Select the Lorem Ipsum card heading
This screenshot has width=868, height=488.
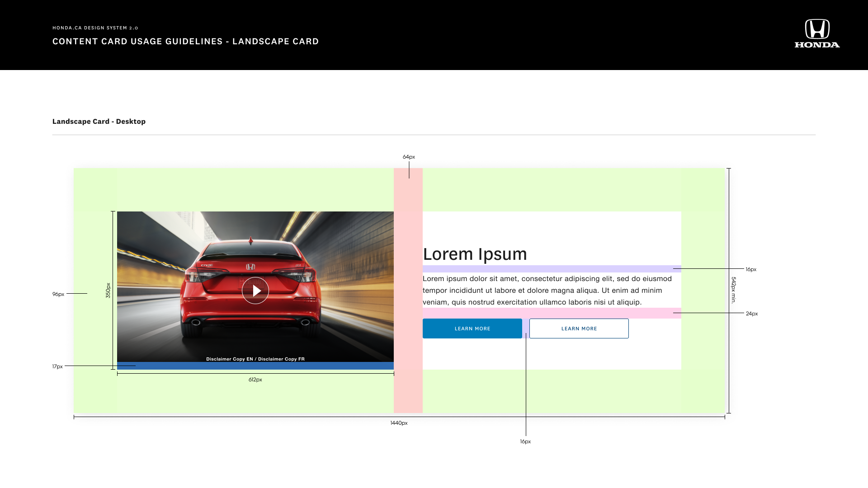click(475, 254)
